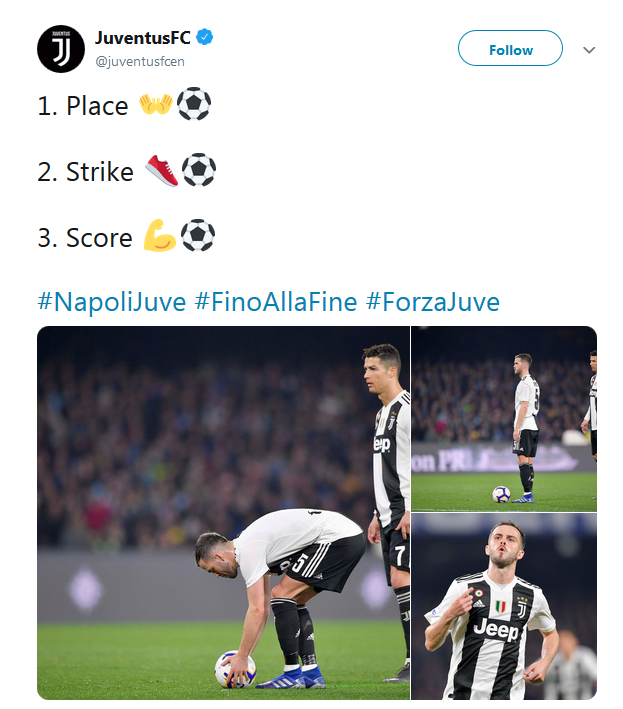Click the soccer ball beside Place

[194, 105]
